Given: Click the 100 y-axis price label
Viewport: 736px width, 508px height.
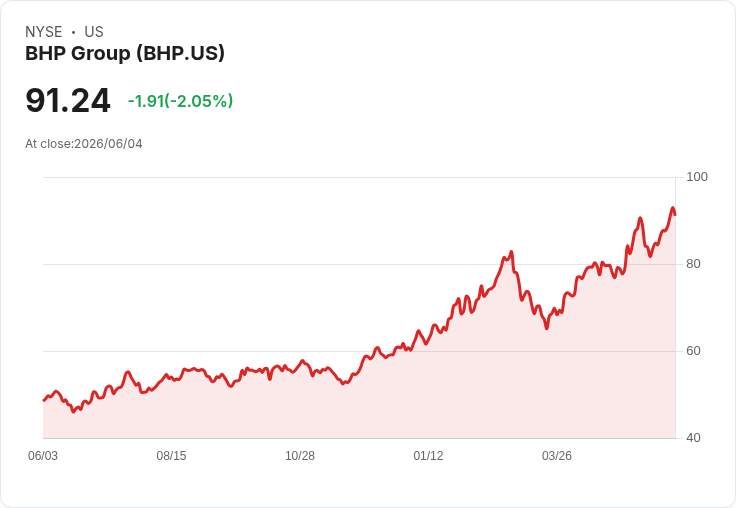Looking at the screenshot, I should [697, 177].
